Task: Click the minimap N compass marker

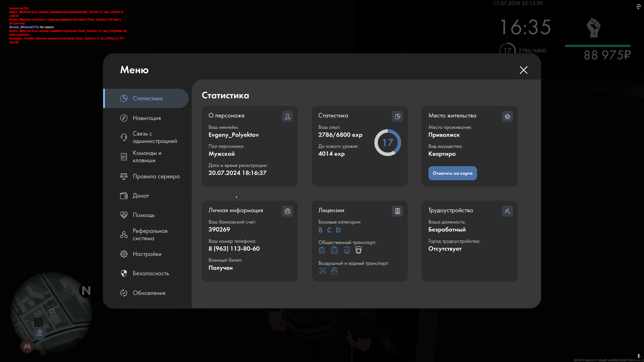Action: tap(86, 291)
